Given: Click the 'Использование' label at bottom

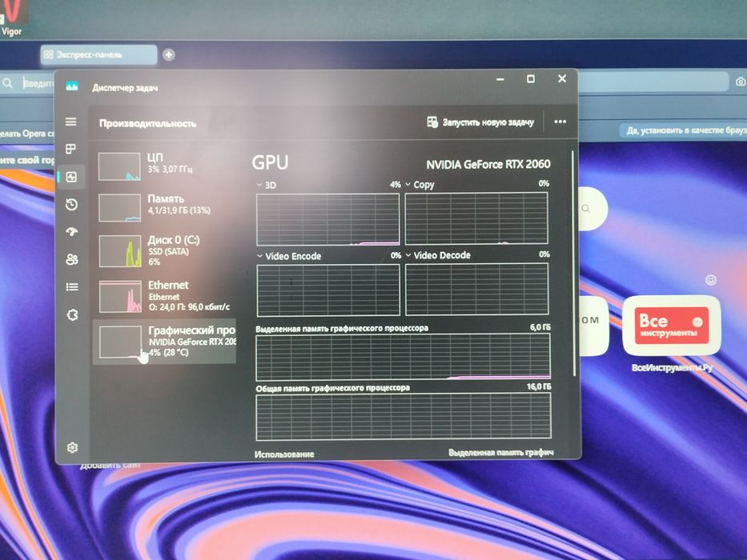Looking at the screenshot, I should click(x=284, y=454).
